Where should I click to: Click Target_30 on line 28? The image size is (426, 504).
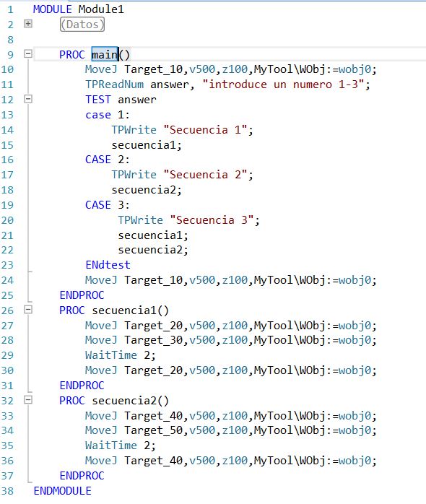click(x=153, y=340)
